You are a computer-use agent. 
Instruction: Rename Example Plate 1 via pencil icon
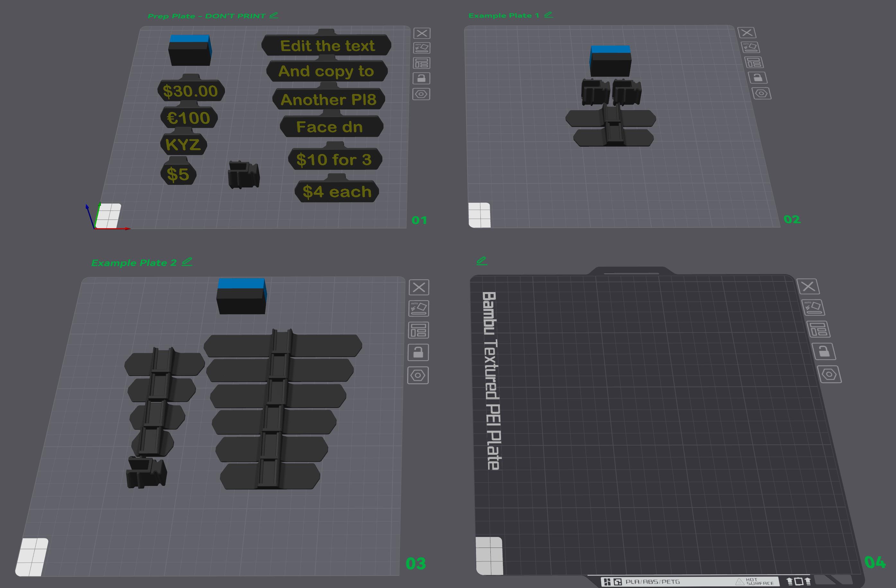tap(549, 15)
